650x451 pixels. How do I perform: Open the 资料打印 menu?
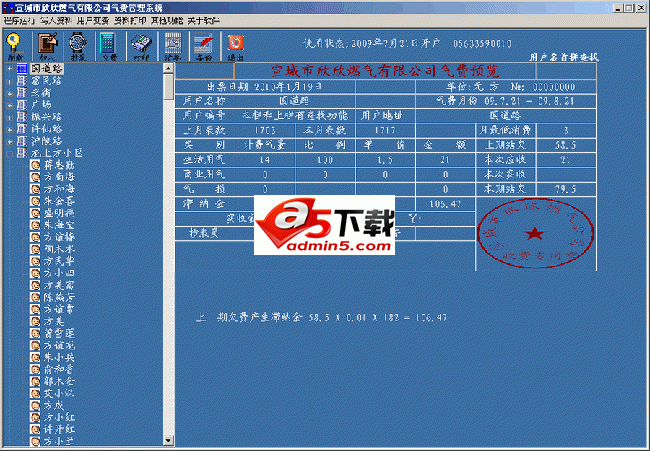pos(130,20)
